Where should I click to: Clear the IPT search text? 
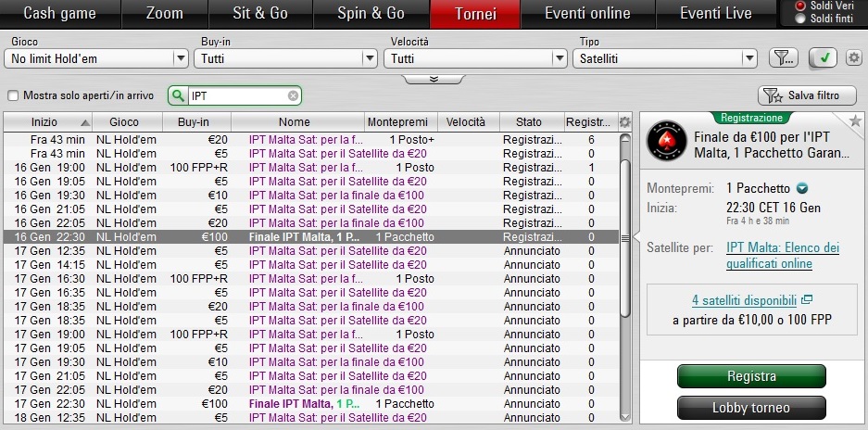293,95
